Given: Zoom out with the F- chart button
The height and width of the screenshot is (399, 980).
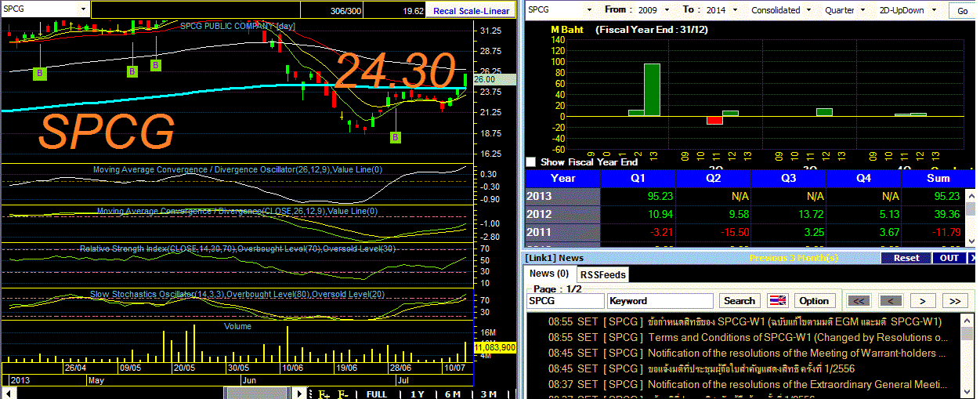Looking at the screenshot, I should click(x=342, y=394).
